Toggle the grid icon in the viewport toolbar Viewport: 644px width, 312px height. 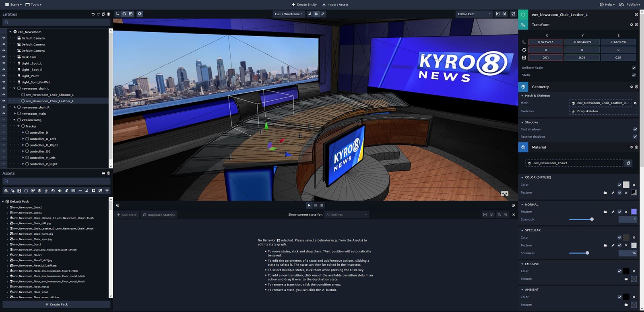click(x=316, y=14)
